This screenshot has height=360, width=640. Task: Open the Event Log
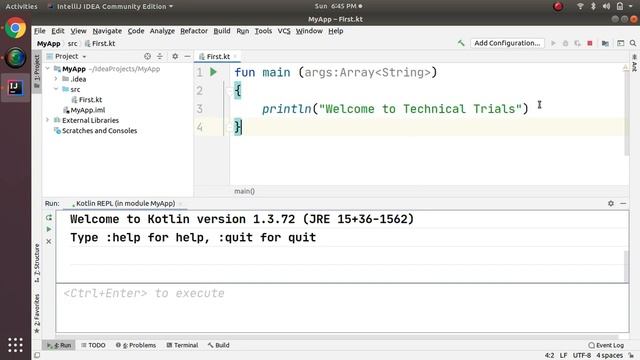click(x=606, y=345)
